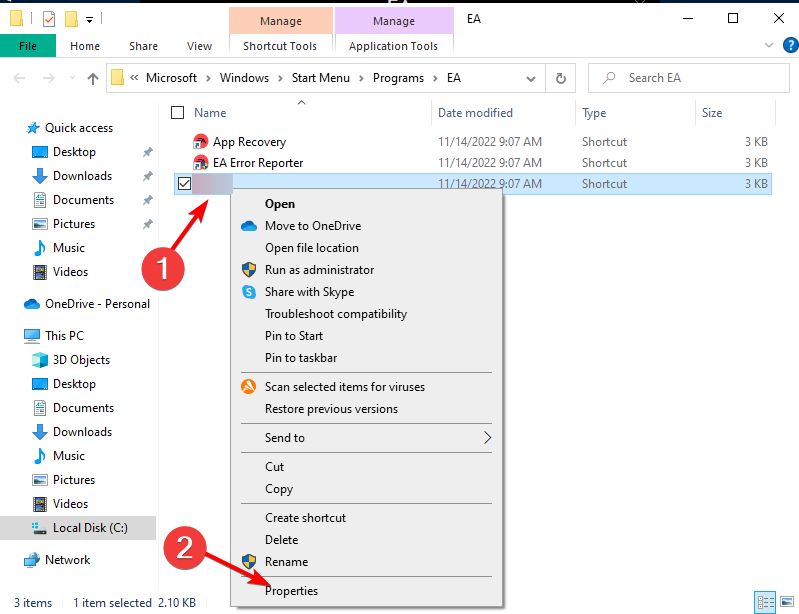The image size is (799, 614).
Task: Choose Cut from the context menu
Action: click(x=274, y=467)
